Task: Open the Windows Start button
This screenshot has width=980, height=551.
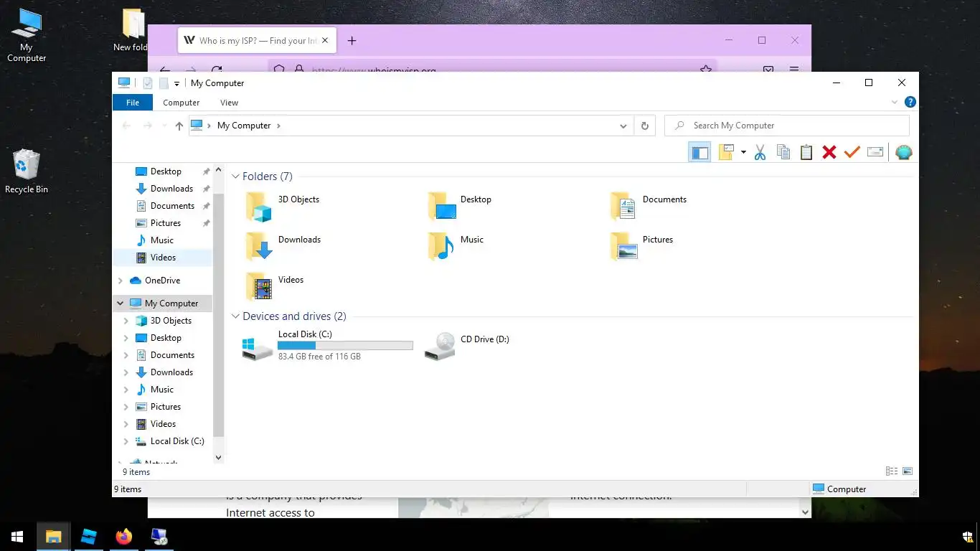Action: (17, 537)
